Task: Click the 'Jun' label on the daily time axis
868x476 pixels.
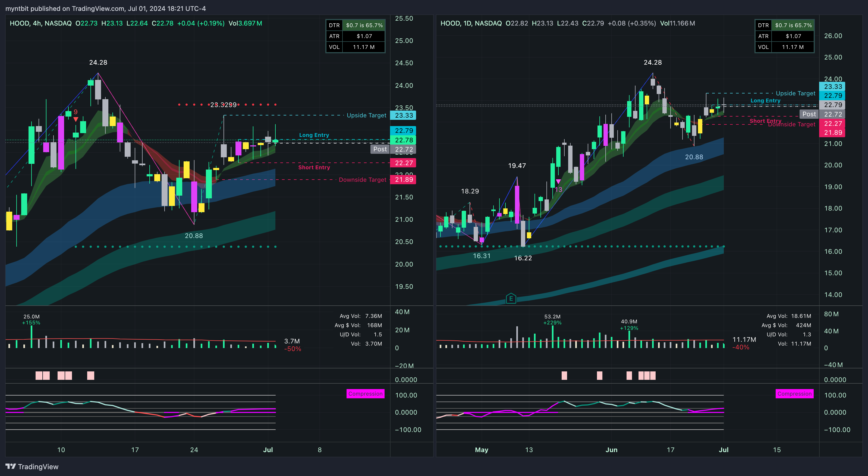Action: (611, 450)
